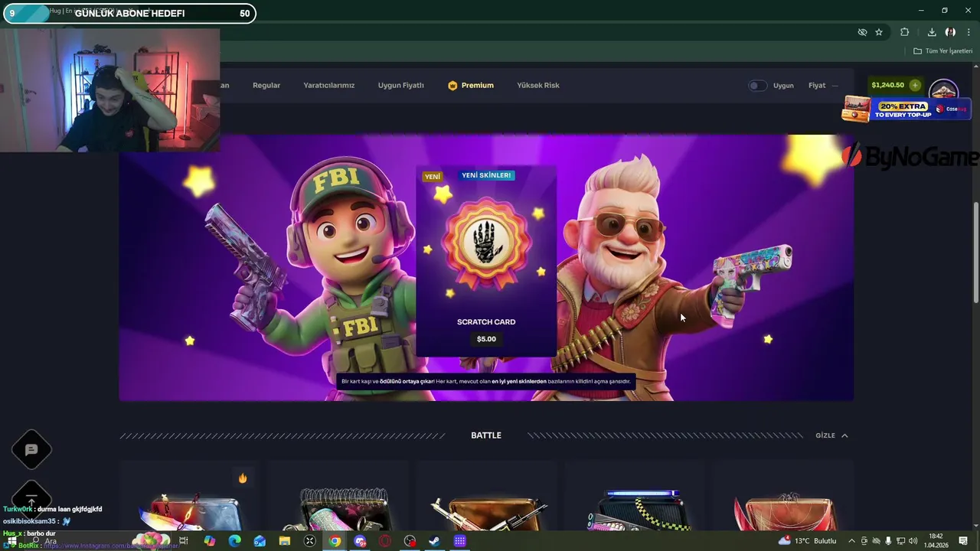Screen dimensions: 980x551
Task: Click the page vertical scrollbar thumb
Action: click(976, 253)
